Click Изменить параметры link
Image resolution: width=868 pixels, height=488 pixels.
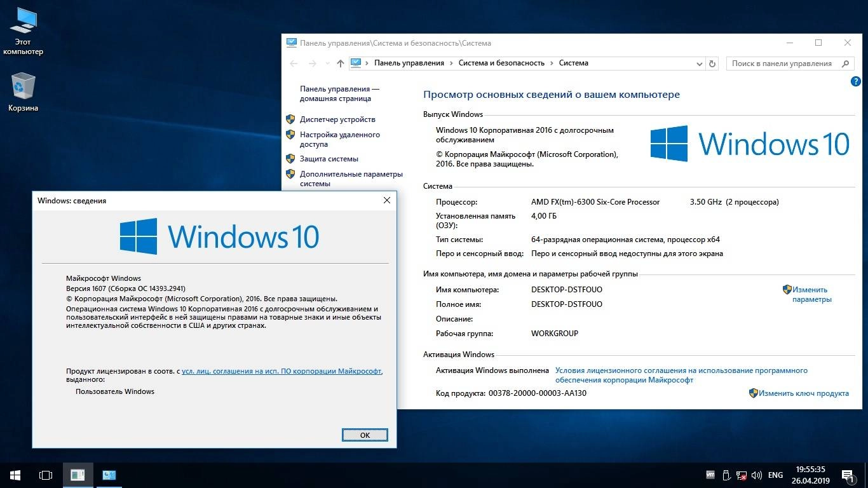pyautogui.click(x=811, y=294)
